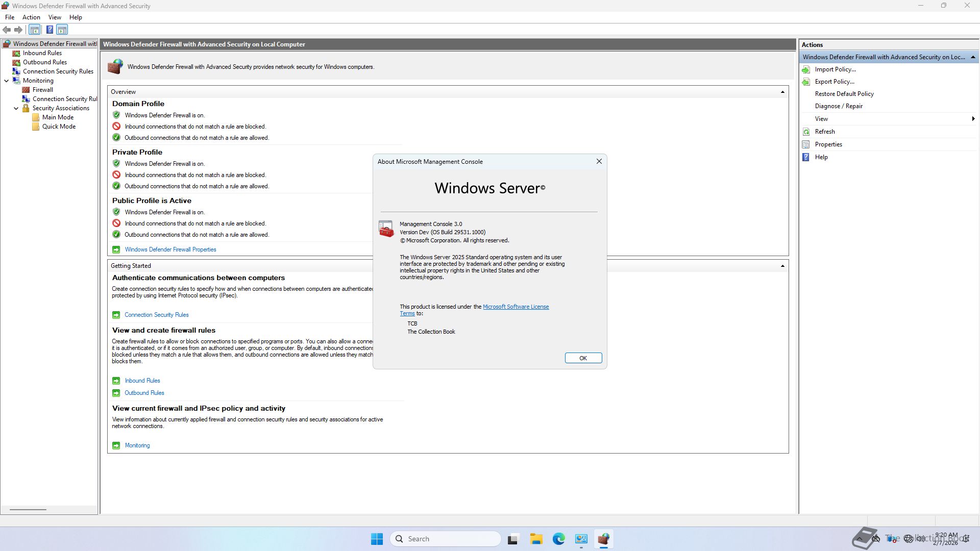Click OK in the About dialog
This screenshot has width=980, height=551.
point(583,358)
